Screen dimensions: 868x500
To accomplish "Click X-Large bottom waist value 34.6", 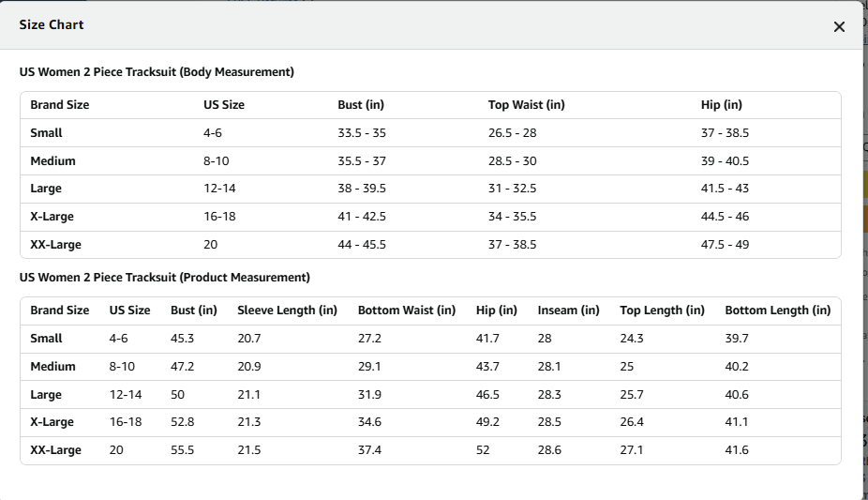I will point(369,422).
